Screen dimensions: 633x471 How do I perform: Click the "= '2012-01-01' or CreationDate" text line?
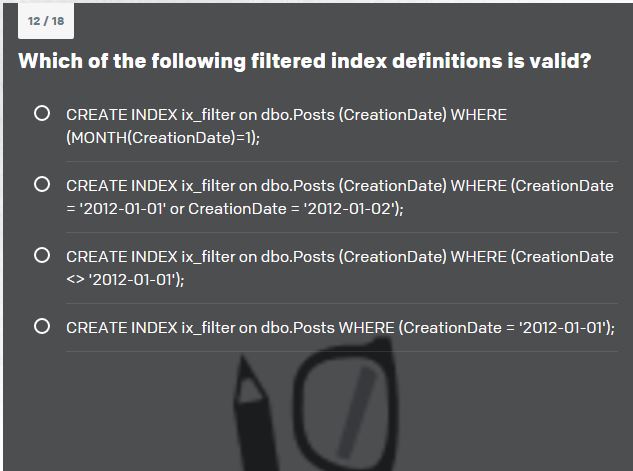tap(235, 209)
